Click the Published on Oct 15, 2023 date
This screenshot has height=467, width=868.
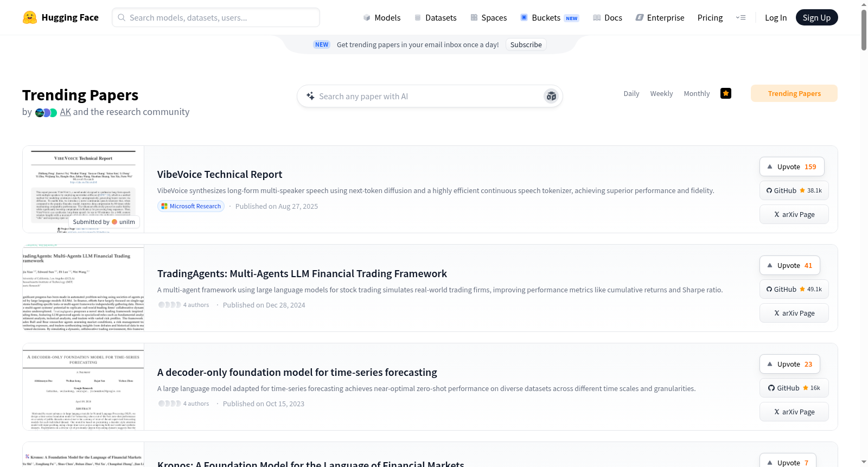pos(264,404)
